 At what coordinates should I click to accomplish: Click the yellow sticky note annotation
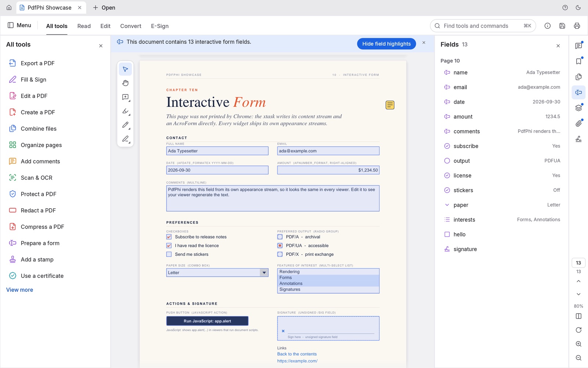390,105
